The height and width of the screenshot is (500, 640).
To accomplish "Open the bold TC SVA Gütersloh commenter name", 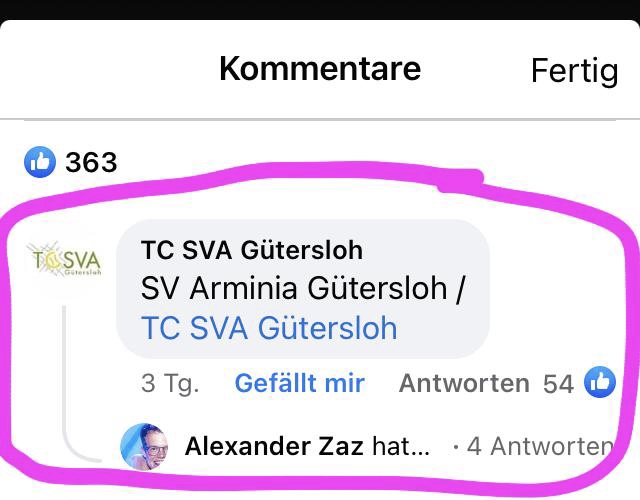I will (x=252, y=250).
